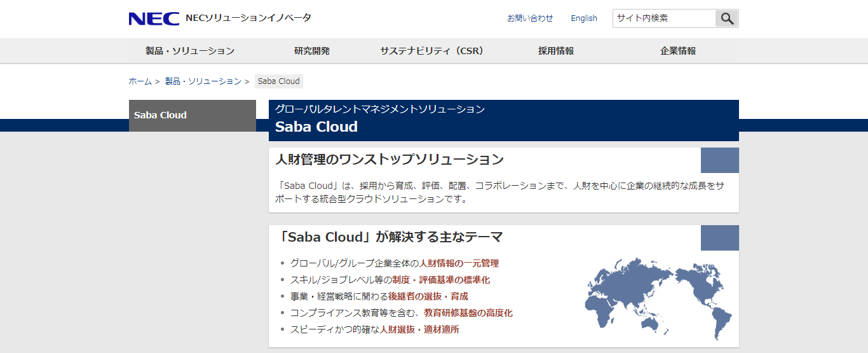Open the お問い合わせ contact link
Viewport: 868px width, 353px height.
pos(530,18)
